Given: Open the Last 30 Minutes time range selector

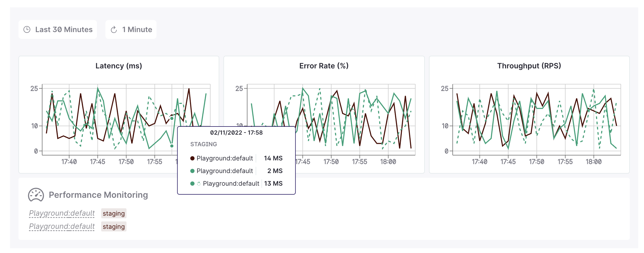Looking at the screenshot, I should click(58, 29).
